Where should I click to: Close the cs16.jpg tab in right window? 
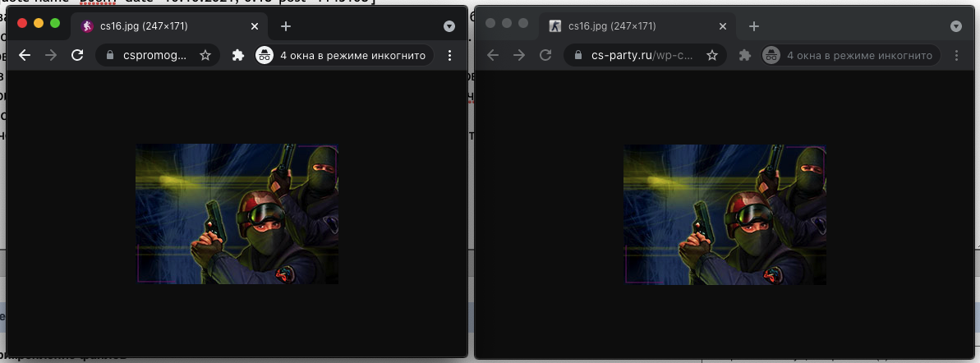point(723,26)
